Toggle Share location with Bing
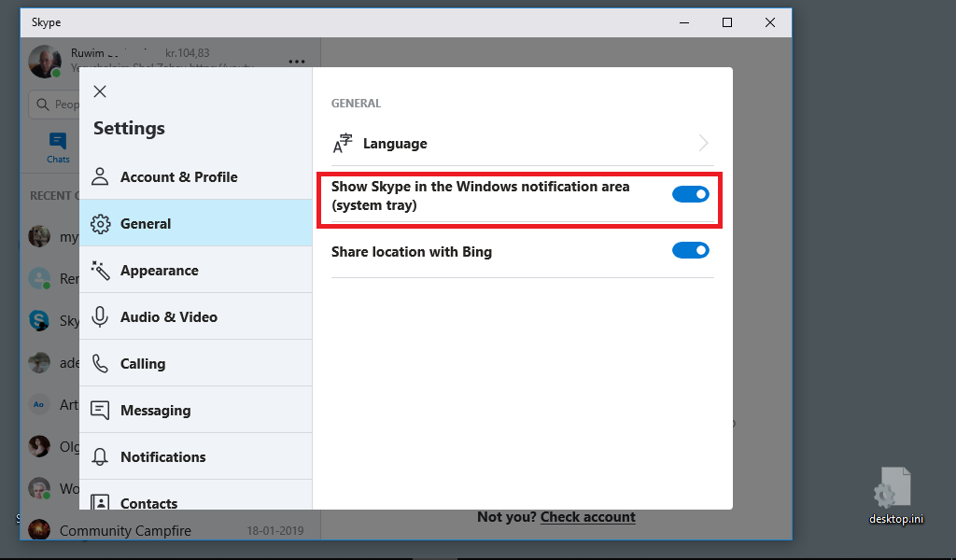This screenshot has height=560, width=956. pyautogui.click(x=691, y=250)
